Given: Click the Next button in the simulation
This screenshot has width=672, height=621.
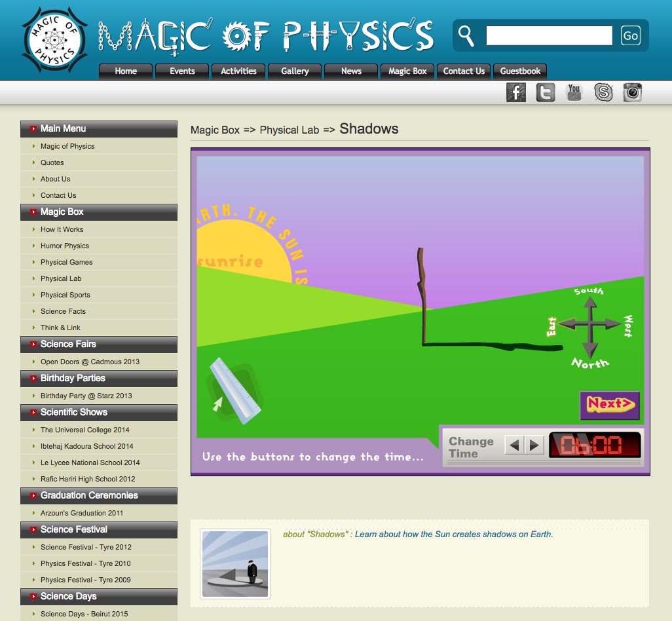Looking at the screenshot, I should point(609,405).
